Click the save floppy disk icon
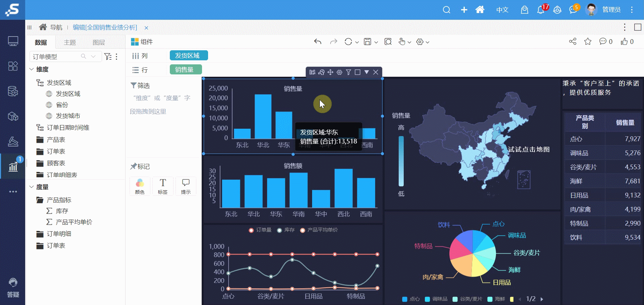The width and height of the screenshot is (644, 305). pos(367,42)
